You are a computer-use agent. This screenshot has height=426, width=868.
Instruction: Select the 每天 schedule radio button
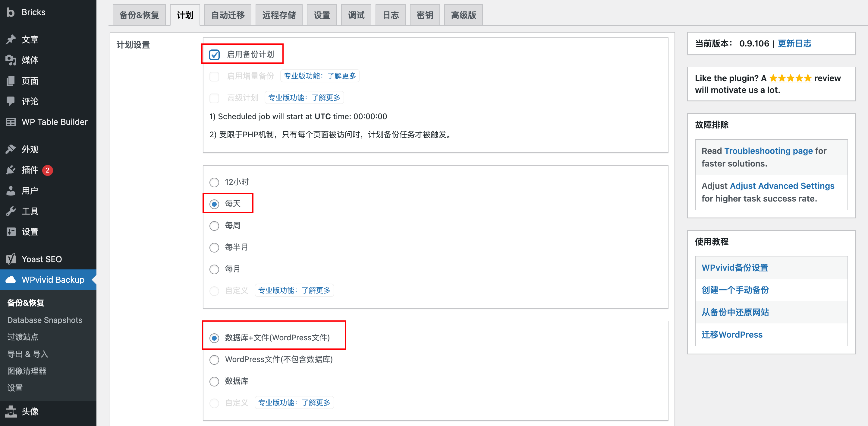click(x=214, y=204)
